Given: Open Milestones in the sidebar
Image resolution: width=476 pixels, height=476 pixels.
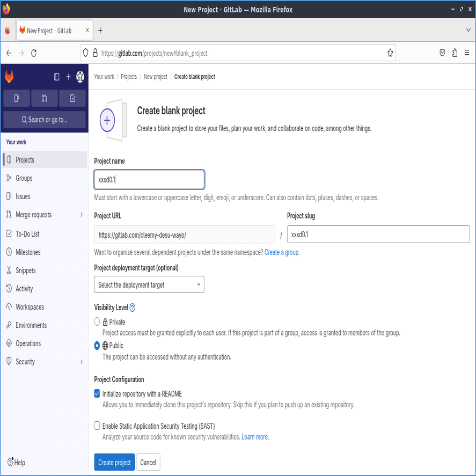Looking at the screenshot, I should [x=45, y=252].
